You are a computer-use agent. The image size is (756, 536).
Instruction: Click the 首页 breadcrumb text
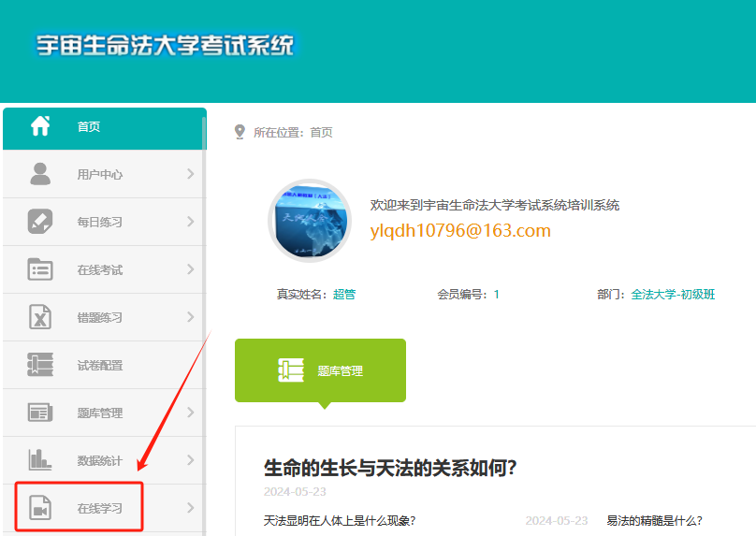point(321,132)
